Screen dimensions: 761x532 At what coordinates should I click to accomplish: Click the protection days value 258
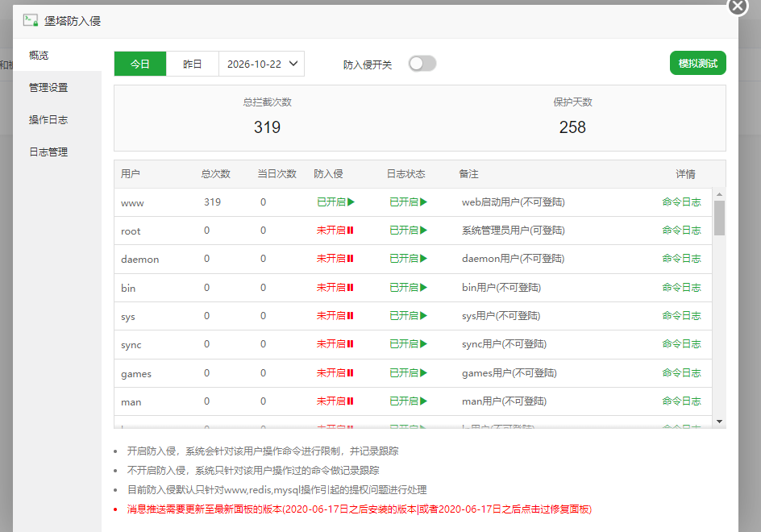(572, 127)
